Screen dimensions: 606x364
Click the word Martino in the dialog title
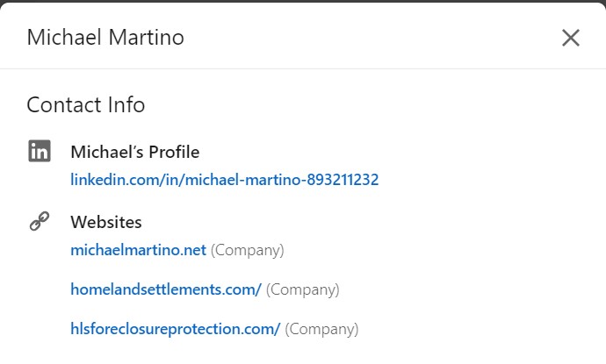pos(146,38)
